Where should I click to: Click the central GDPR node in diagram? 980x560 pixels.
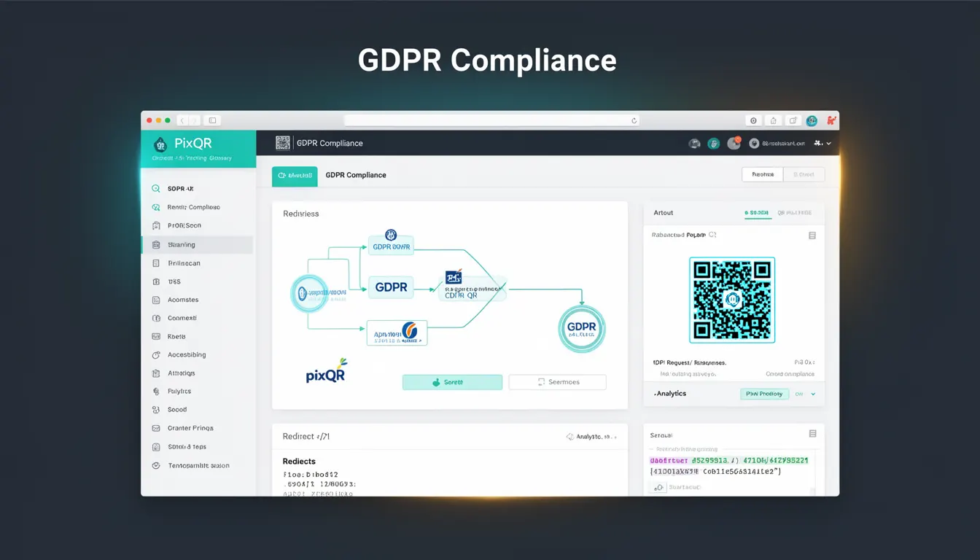(x=391, y=287)
